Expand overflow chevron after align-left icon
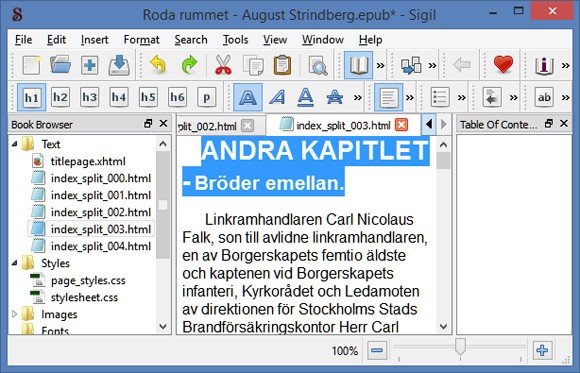Viewport: 580px width, 373px height. [x=409, y=98]
